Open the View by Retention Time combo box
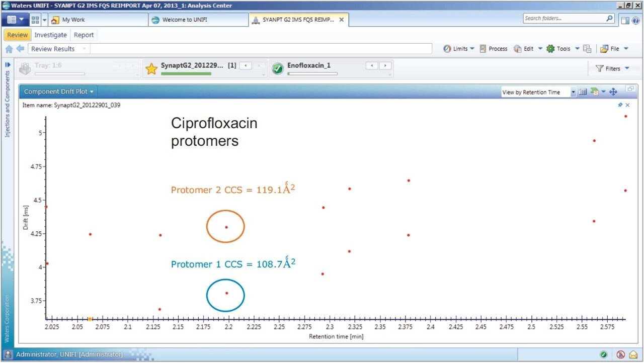 coord(538,92)
